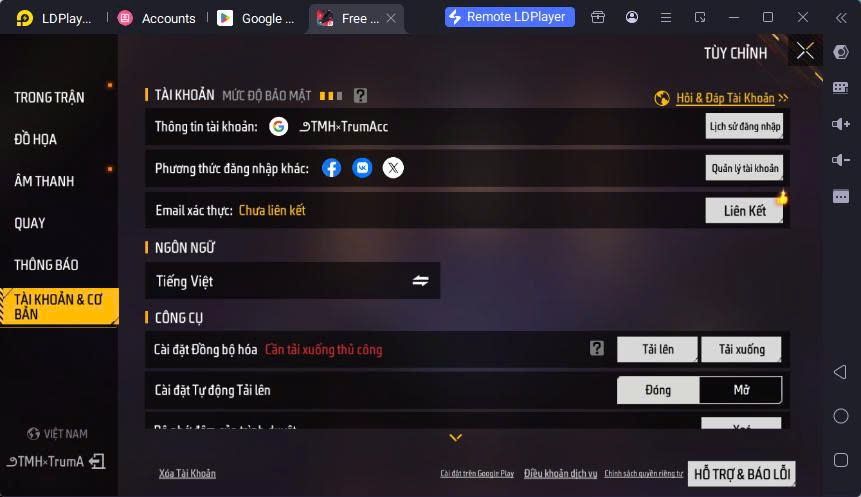Open the Tiếng Việt language selector

click(293, 281)
